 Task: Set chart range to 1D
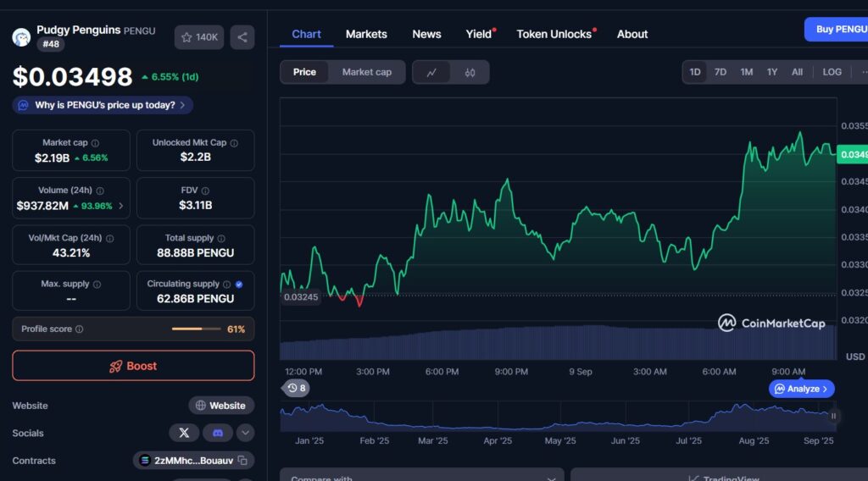point(695,72)
